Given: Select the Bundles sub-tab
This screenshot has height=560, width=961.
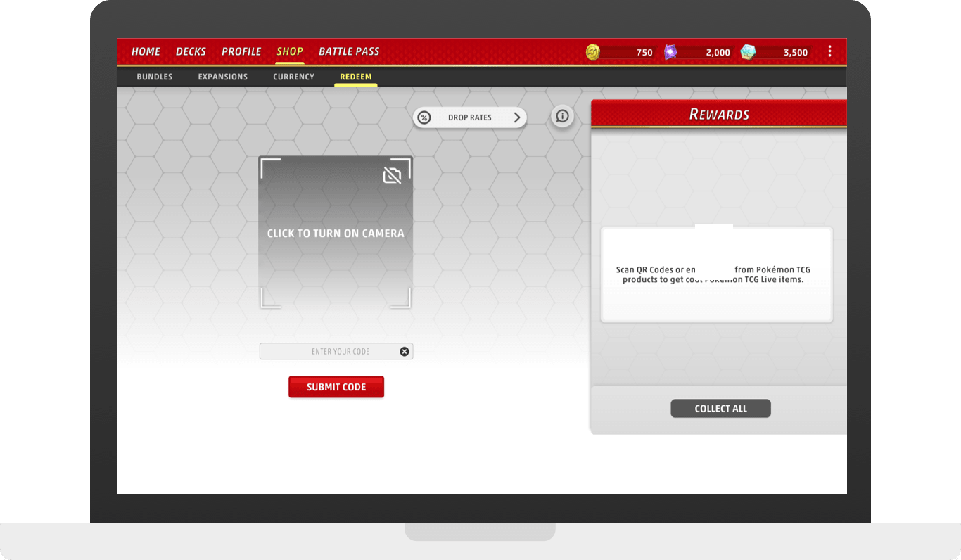Looking at the screenshot, I should coord(155,77).
